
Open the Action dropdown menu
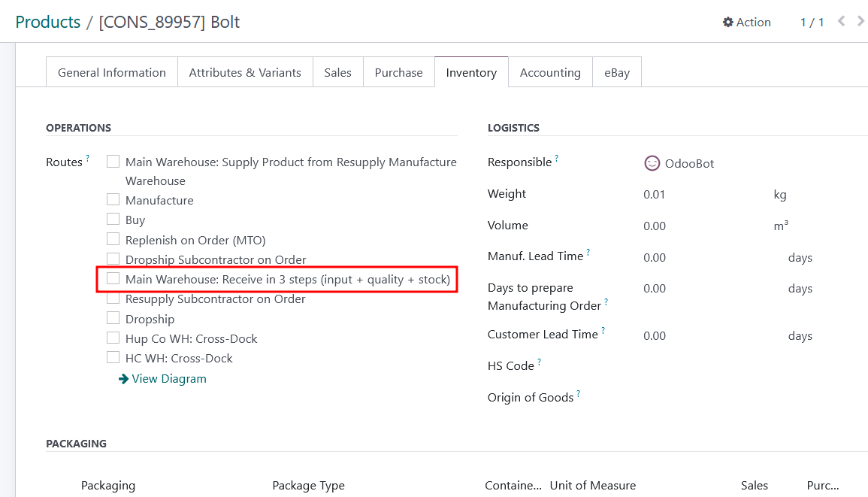[746, 23]
